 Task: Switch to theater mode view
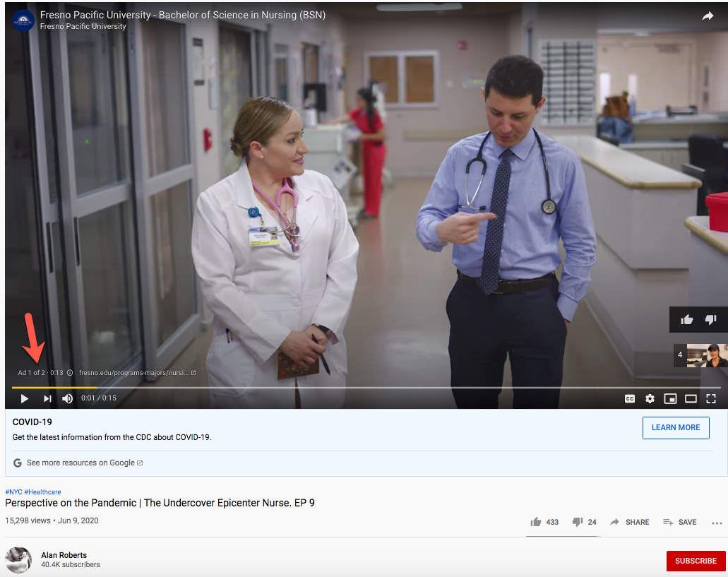691,399
